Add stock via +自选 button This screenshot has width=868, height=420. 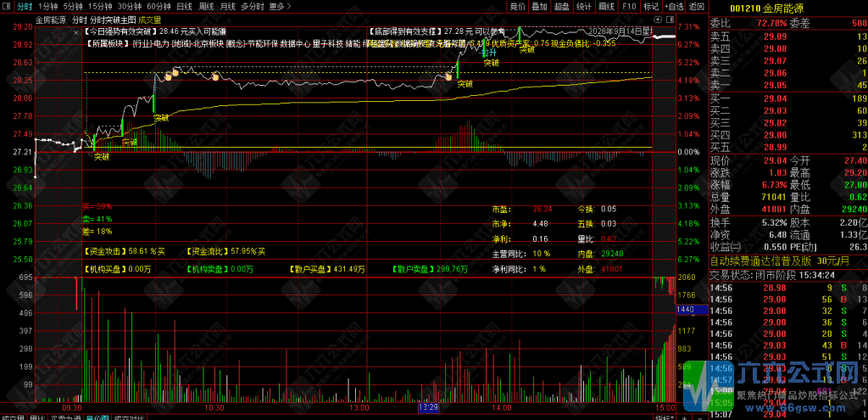[x=673, y=7]
